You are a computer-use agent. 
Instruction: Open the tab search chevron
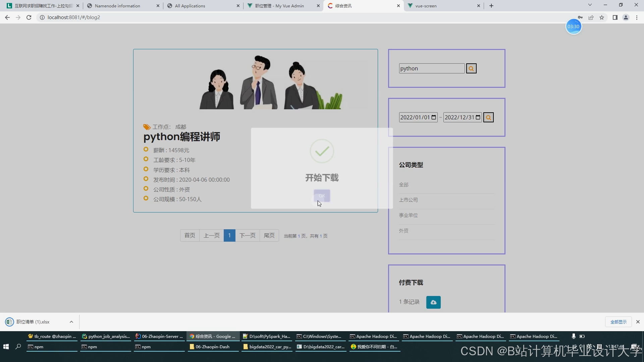(590, 5)
